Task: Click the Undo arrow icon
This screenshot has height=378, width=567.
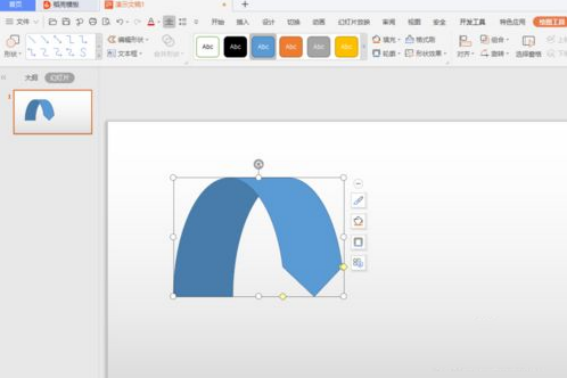Action: pyautogui.click(x=119, y=22)
